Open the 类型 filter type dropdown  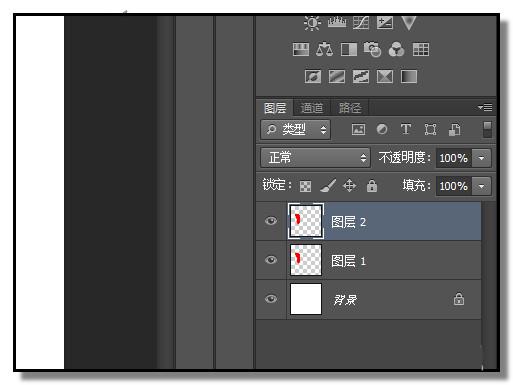[x=295, y=129]
